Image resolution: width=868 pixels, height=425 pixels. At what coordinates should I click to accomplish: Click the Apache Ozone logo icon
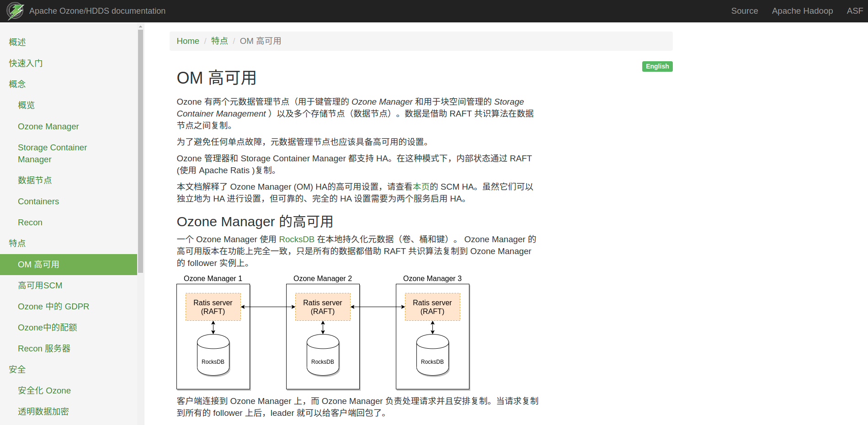click(x=15, y=11)
